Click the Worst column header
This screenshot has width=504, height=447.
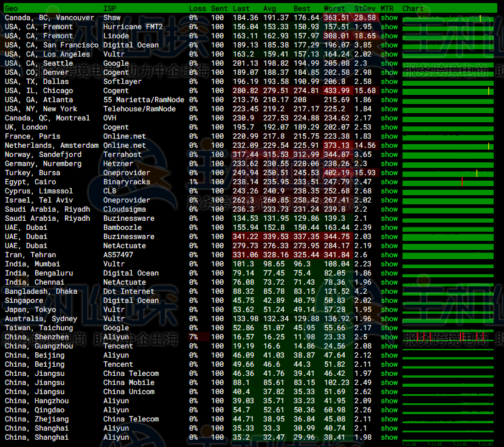point(334,9)
